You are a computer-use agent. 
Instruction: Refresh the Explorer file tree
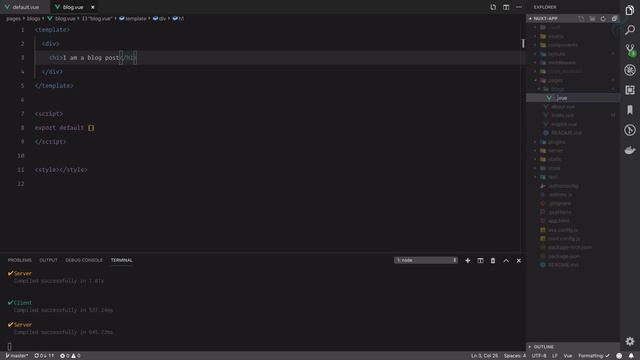[603, 18]
